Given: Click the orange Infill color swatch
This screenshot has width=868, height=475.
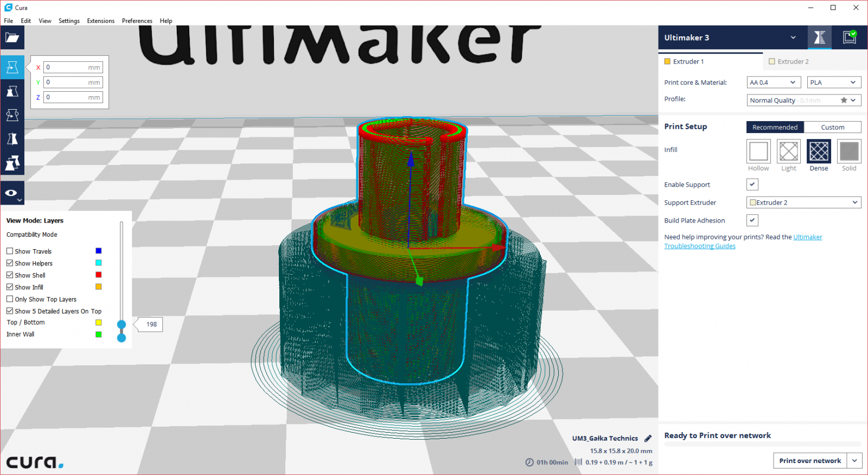Looking at the screenshot, I should coord(99,287).
